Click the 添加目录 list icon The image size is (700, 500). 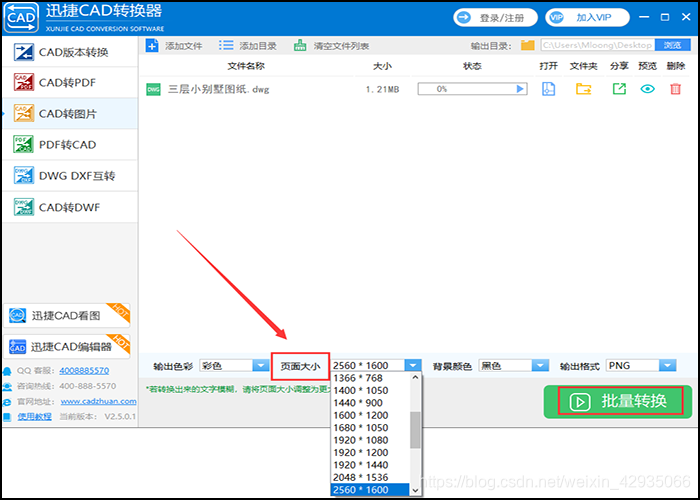pyautogui.click(x=226, y=46)
